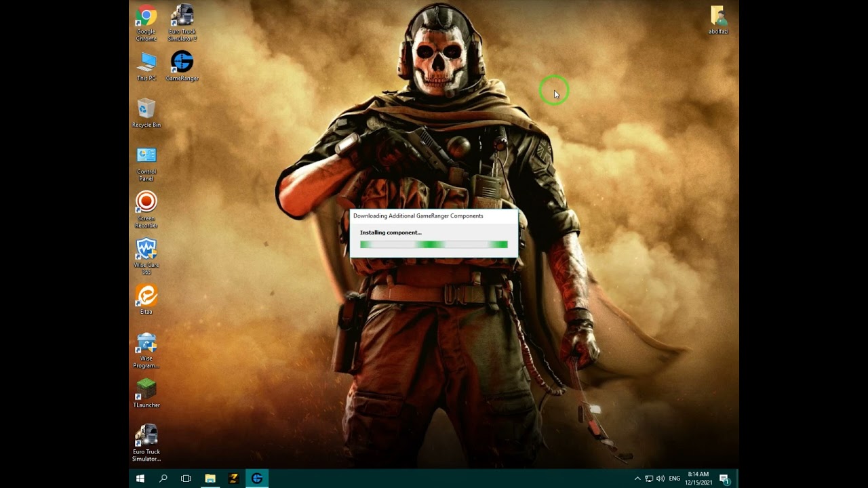Viewport: 868px width, 488px height.
Task: Open the volume tray icon
Action: (660, 479)
